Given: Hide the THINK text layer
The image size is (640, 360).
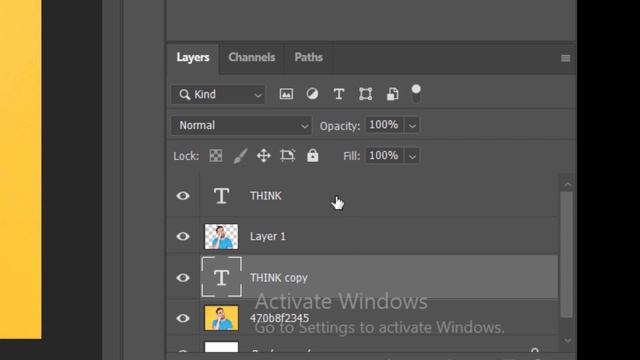Looking at the screenshot, I should pos(183,196).
